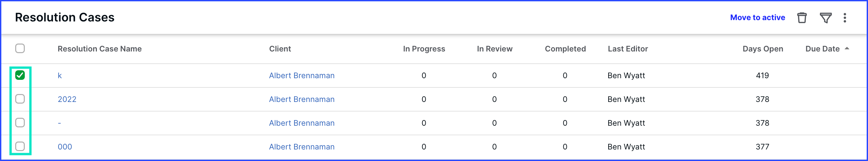The height and width of the screenshot is (161, 868).
Task: Sort by In Progress column header
Action: click(x=424, y=49)
